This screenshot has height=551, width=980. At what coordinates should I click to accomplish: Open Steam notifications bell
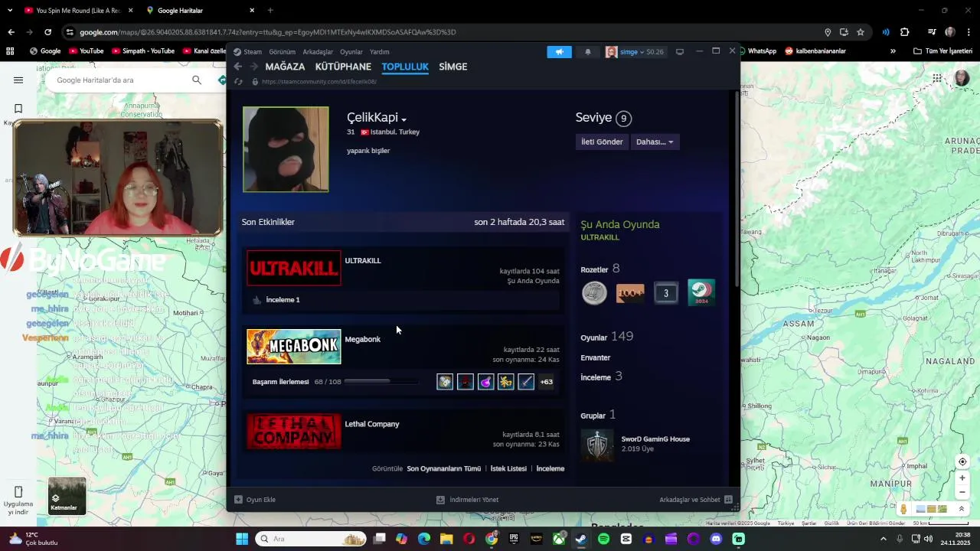(x=588, y=52)
